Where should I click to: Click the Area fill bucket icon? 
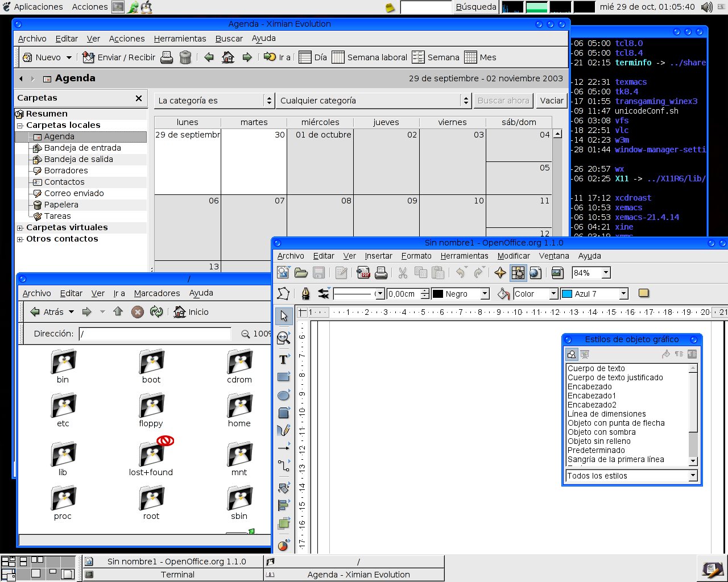click(x=503, y=293)
